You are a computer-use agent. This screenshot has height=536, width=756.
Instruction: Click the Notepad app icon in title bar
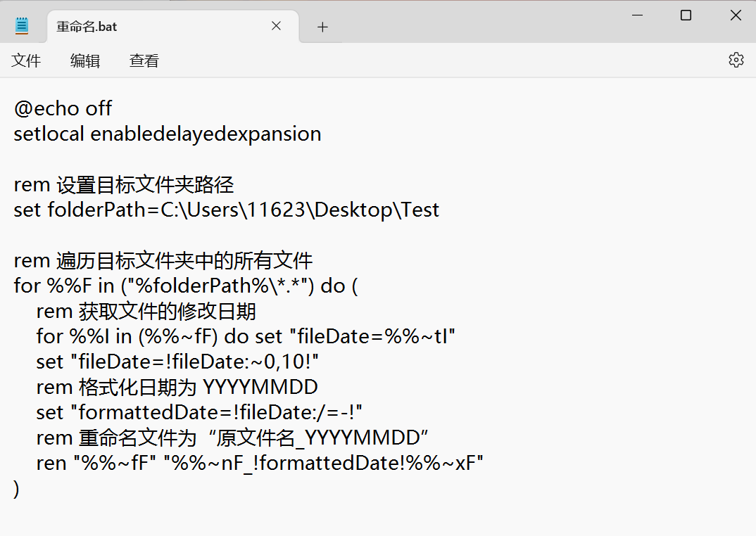pyautogui.click(x=22, y=26)
